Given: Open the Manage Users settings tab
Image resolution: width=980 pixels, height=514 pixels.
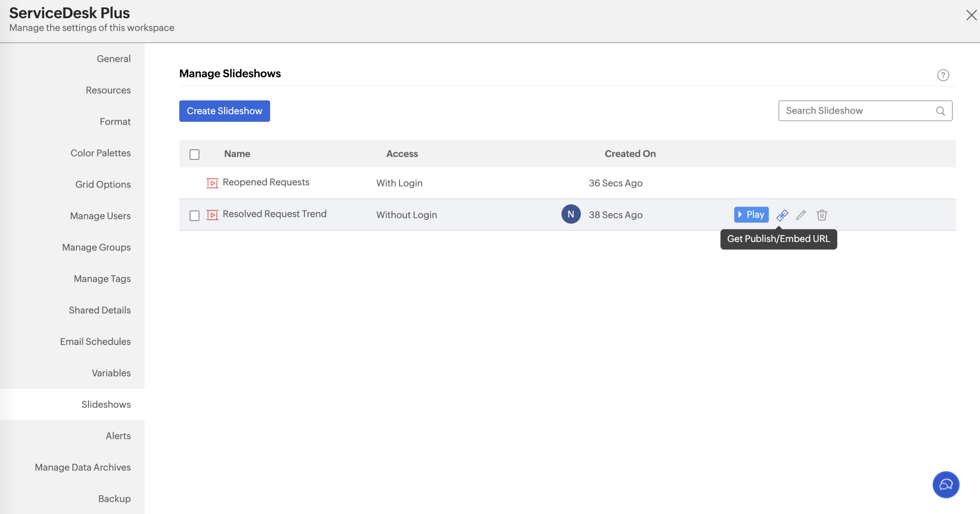Looking at the screenshot, I should [101, 216].
